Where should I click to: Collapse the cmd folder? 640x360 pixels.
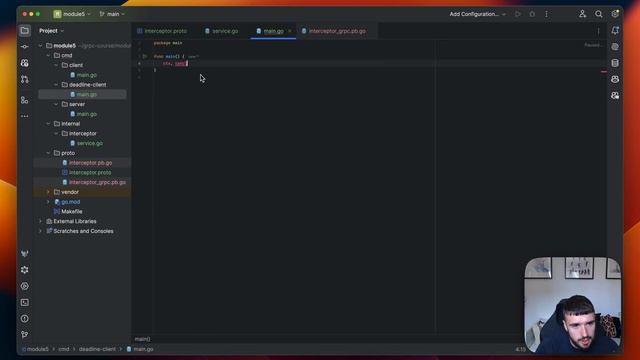tap(48, 55)
